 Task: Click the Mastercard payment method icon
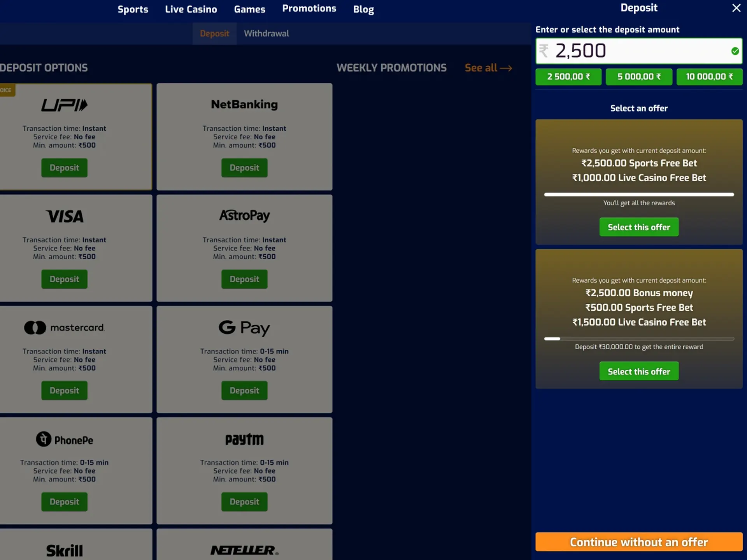(64, 328)
